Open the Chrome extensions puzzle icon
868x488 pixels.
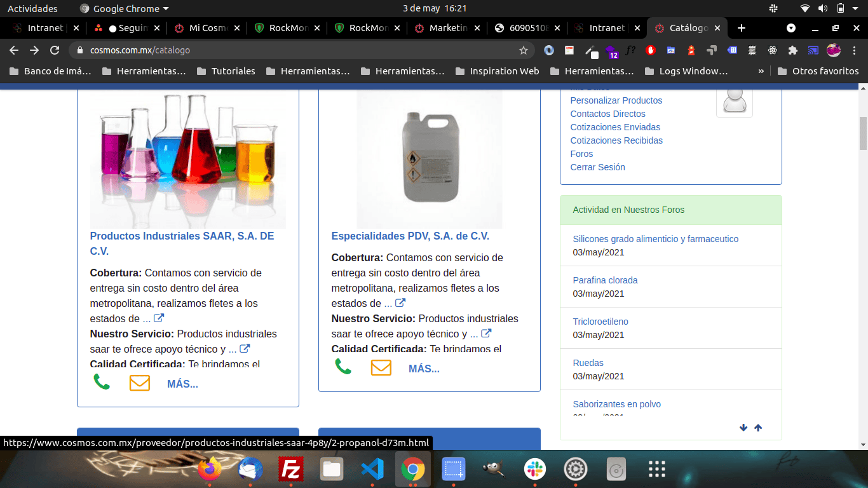[792, 50]
